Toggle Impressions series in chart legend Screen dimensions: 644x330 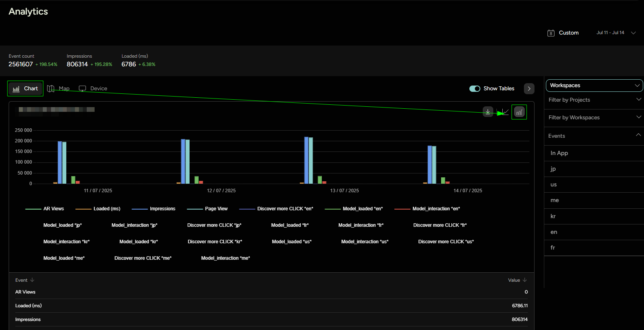pos(162,209)
